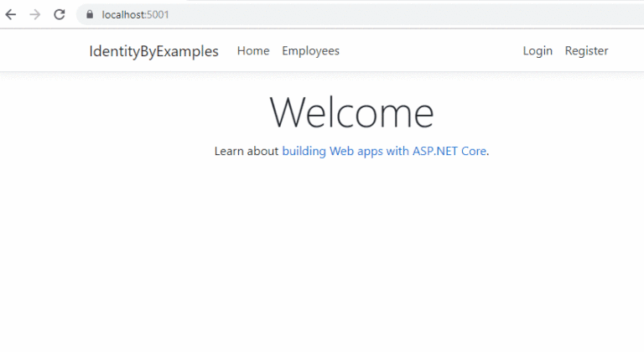This screenshot has height=352, width=644.
Task: Click the browser back arrow
Action: pyautogui.click(x=11, y=14)
